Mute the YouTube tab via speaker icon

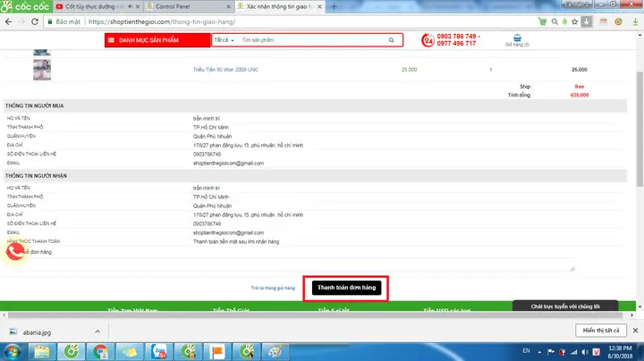131,6
